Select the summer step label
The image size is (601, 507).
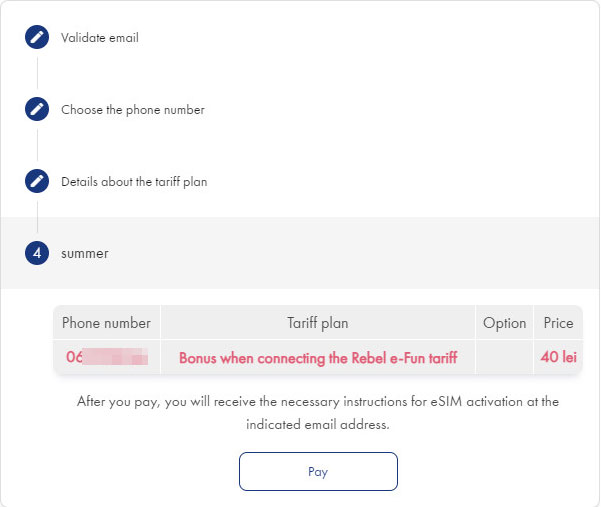pos(85,254)
